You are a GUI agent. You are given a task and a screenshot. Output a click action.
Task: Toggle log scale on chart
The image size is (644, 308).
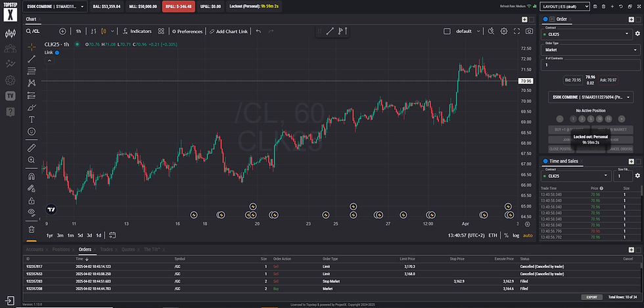[516, 235]
